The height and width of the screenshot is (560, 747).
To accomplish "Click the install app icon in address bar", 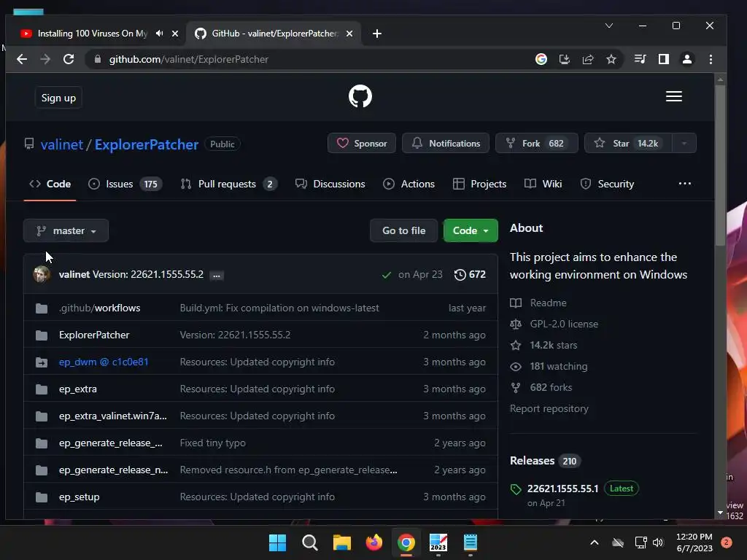I will click(565, 59).
